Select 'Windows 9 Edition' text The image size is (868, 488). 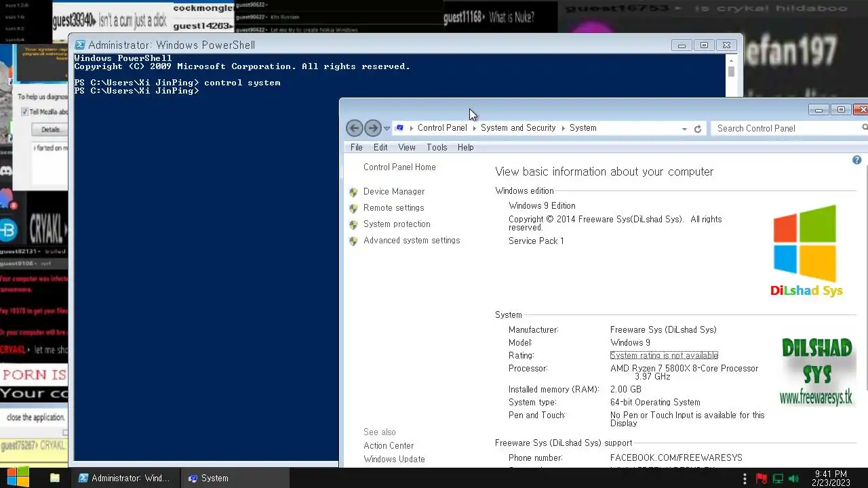click(542, 205)
